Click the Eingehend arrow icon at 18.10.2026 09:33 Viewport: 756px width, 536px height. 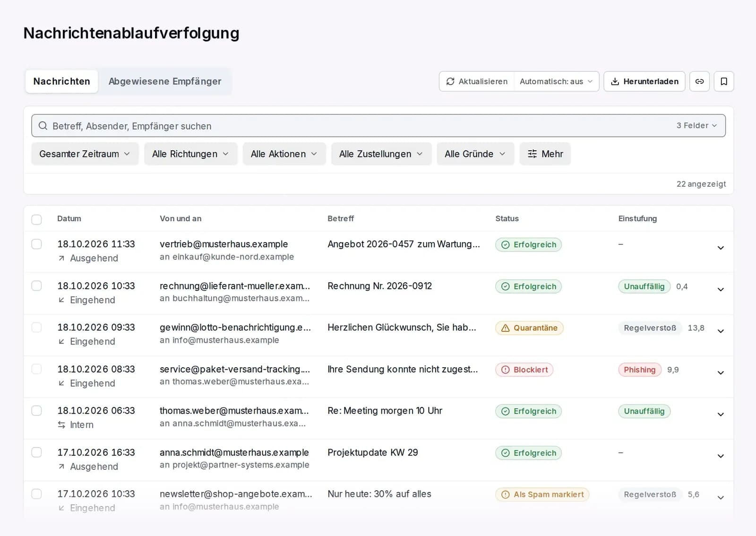coord(61,341)
